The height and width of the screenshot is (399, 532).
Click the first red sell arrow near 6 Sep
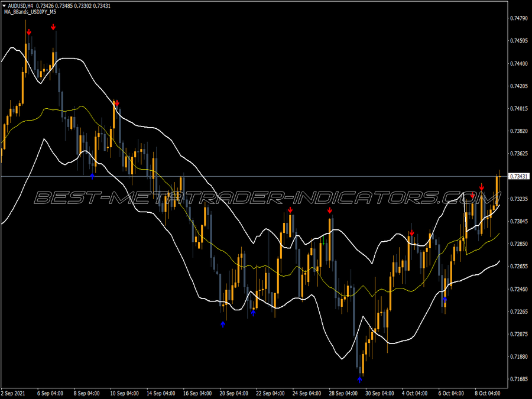[29, 32]
